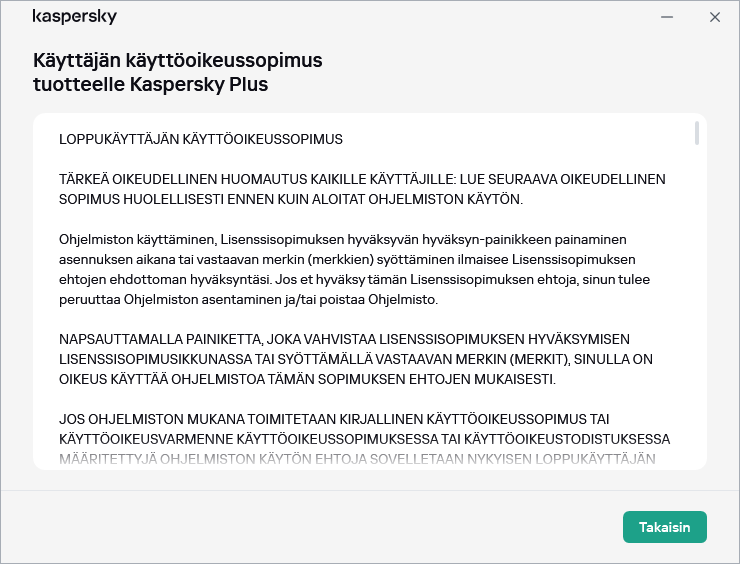Click the Kaspersky logo

(x=74, y=17)
